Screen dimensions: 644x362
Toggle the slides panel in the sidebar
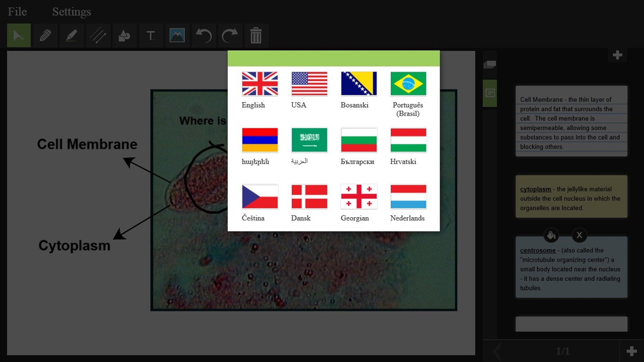pyautogui.click(x=489, y=64)
